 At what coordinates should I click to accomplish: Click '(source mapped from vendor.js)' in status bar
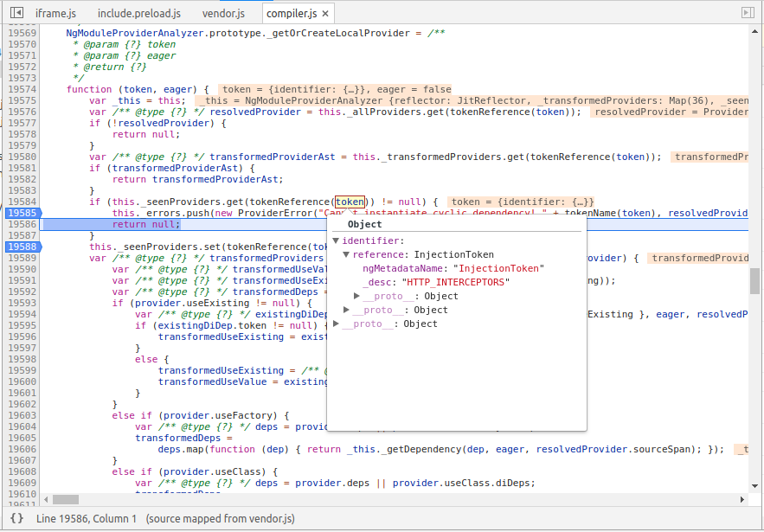(220, 519)
